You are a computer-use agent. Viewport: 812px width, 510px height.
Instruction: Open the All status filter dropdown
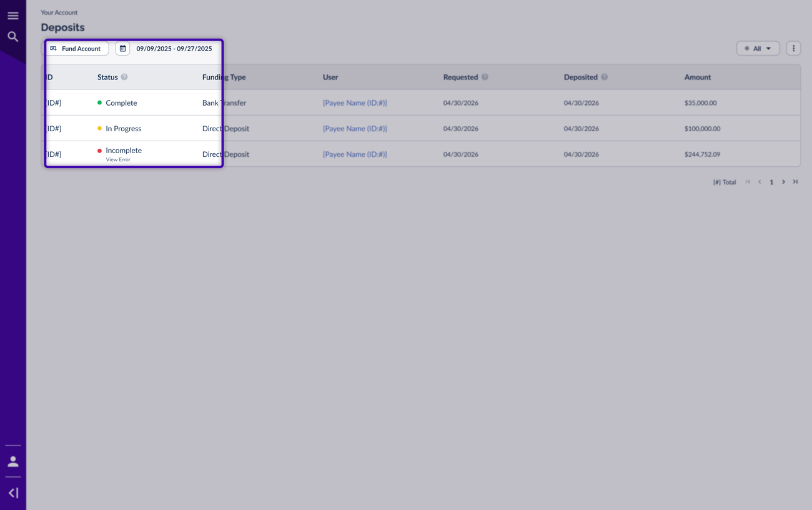pyautogui.click(x=758, y=48)
